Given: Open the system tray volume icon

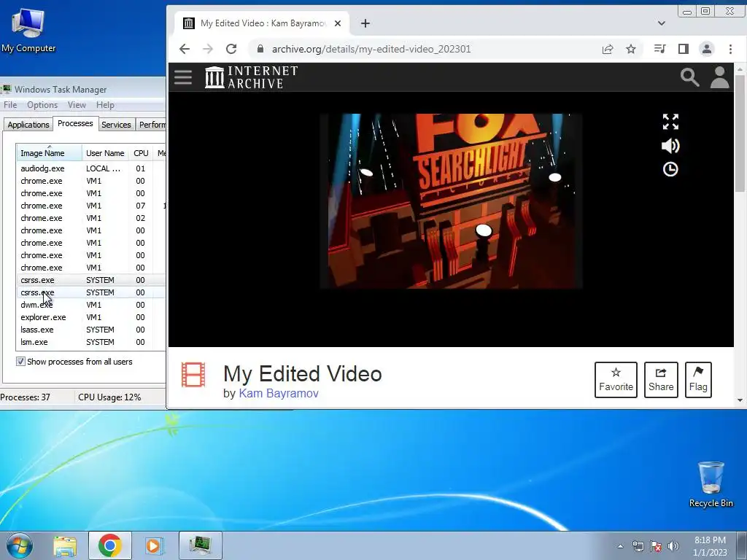Looking at the screenshot, I should tap(673, 546).
